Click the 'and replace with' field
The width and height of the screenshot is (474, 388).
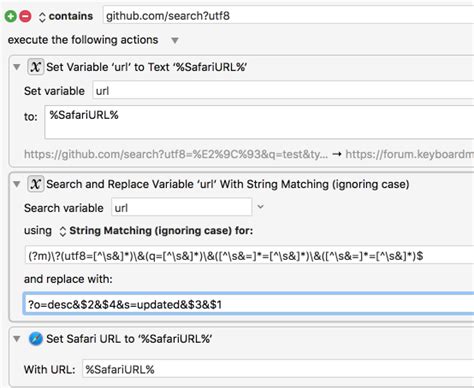pyautogui.click(x=248, y=304)
